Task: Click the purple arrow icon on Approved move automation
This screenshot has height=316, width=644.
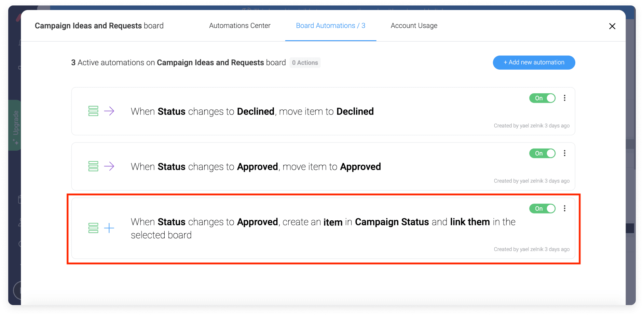Action: [109, 166]
